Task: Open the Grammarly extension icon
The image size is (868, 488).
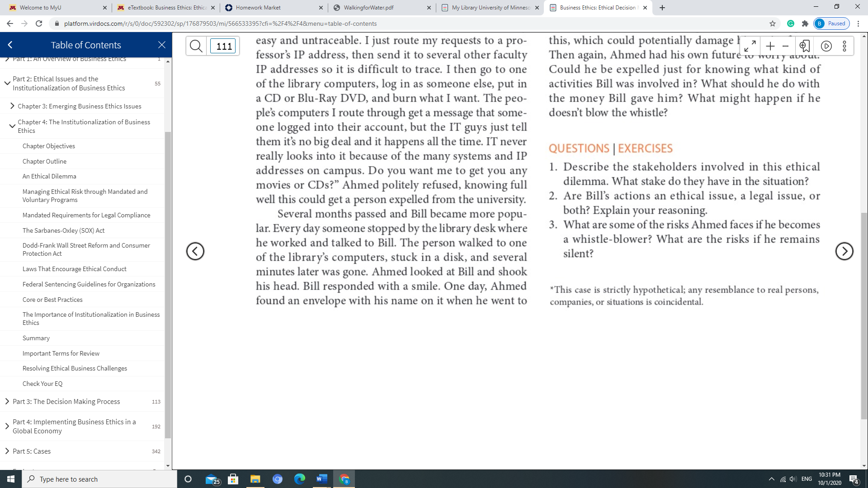Action: [x=791, y=23]
